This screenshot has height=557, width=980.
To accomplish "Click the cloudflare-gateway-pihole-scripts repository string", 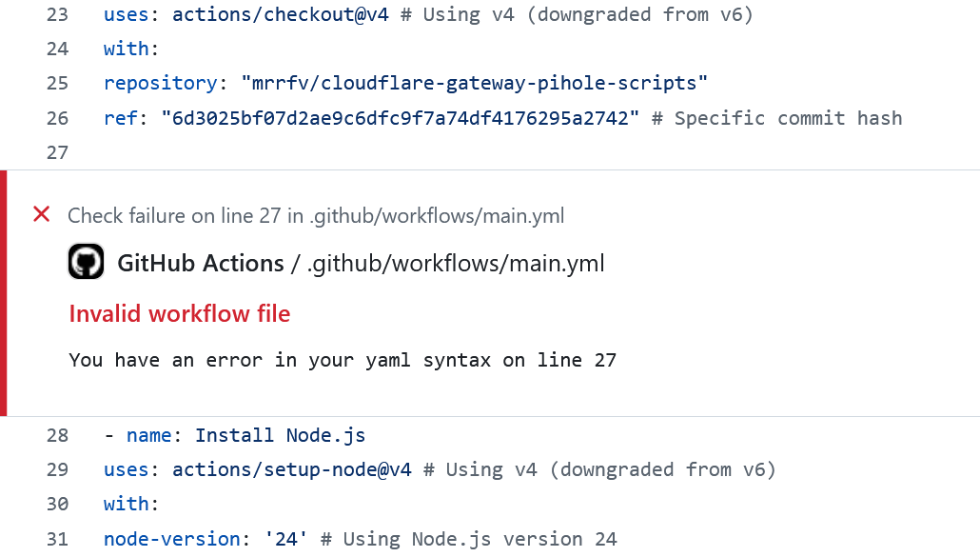I will [x=475, y=83].
